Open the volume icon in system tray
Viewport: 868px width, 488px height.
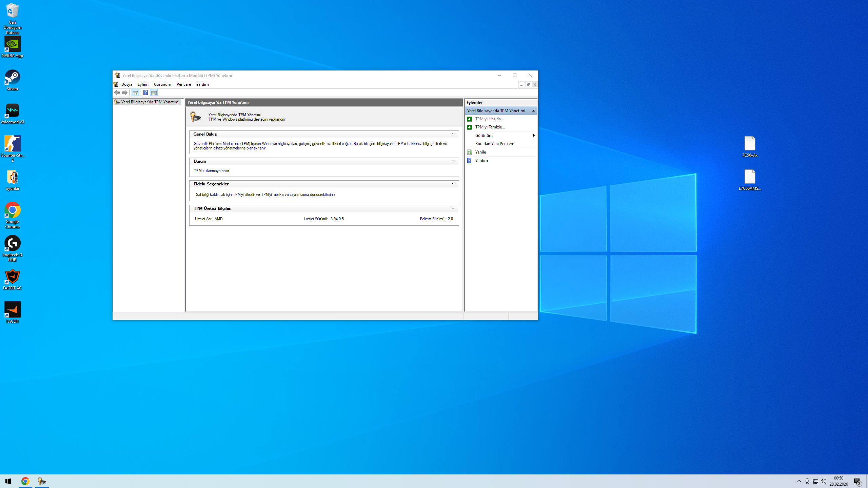click(x=824, y=481)
